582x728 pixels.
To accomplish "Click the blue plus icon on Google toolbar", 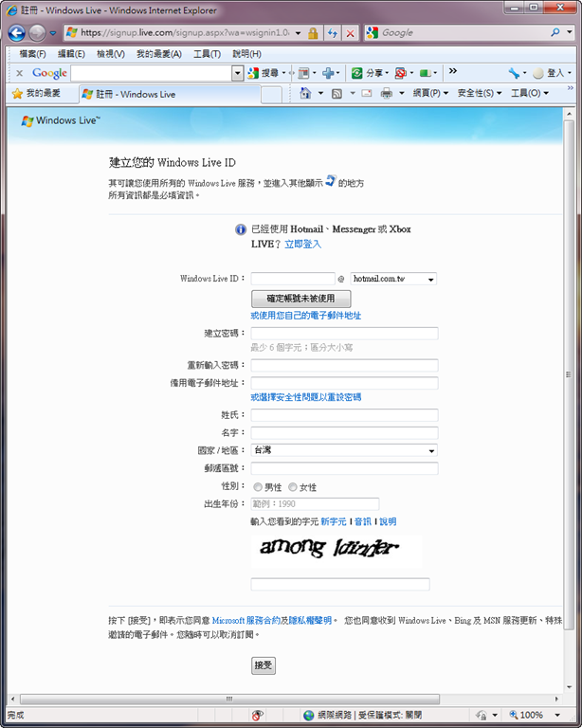I will pyautogui.click(x=328, y=73).
